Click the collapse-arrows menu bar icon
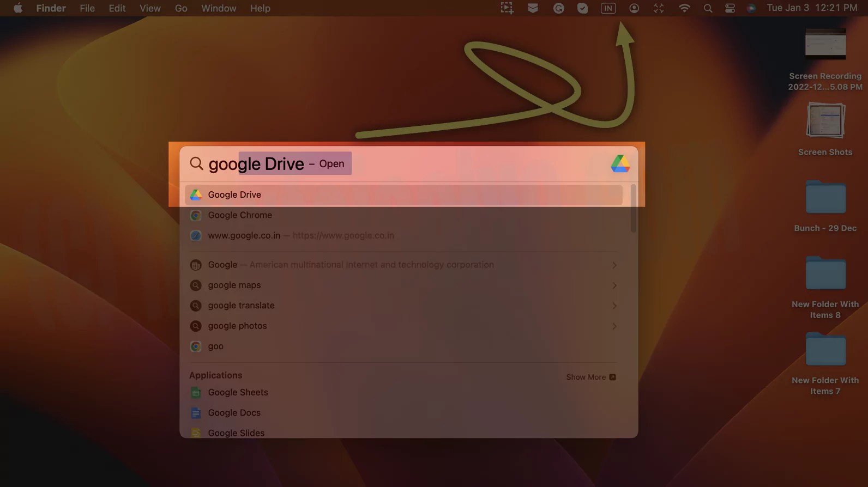The height and width of the screenshot is (487, 868). click(x=659, y=8)
